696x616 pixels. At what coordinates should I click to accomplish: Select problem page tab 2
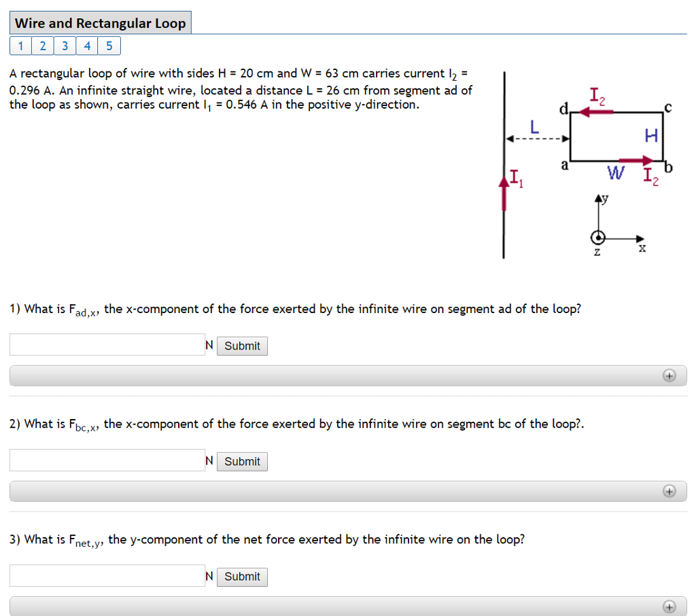coord(42,46)
